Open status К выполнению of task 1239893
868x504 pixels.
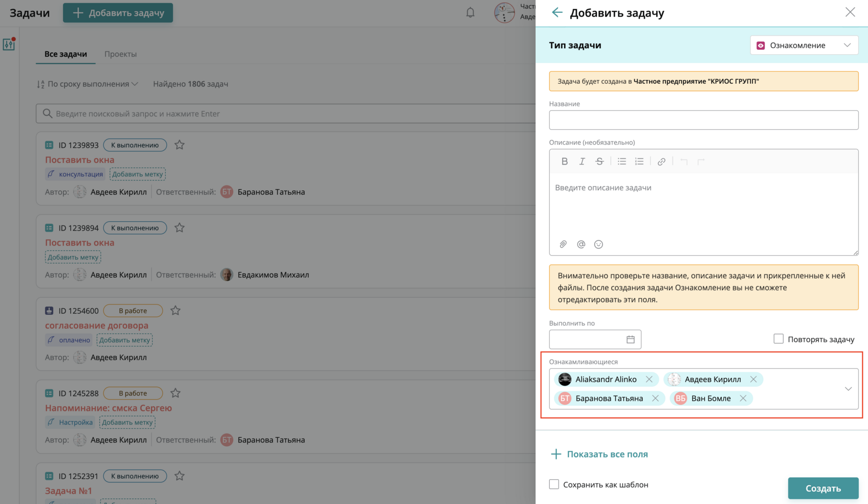coord(135,145)
